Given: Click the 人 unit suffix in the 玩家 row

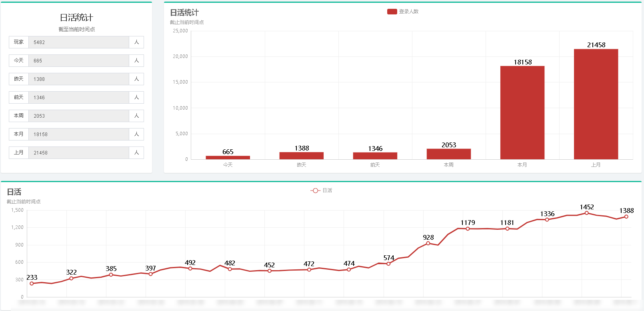Looking at the screenshot, I should tap(136, 42).
